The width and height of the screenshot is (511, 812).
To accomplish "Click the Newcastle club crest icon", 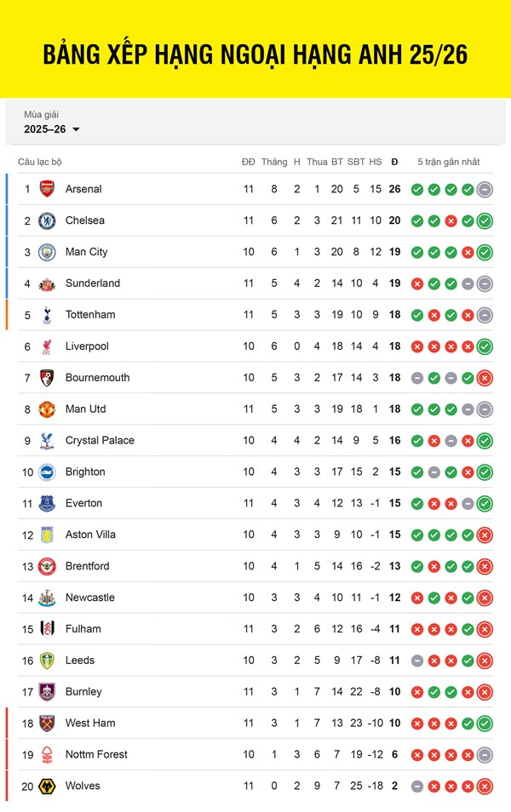I will click(x=47, y=598).
